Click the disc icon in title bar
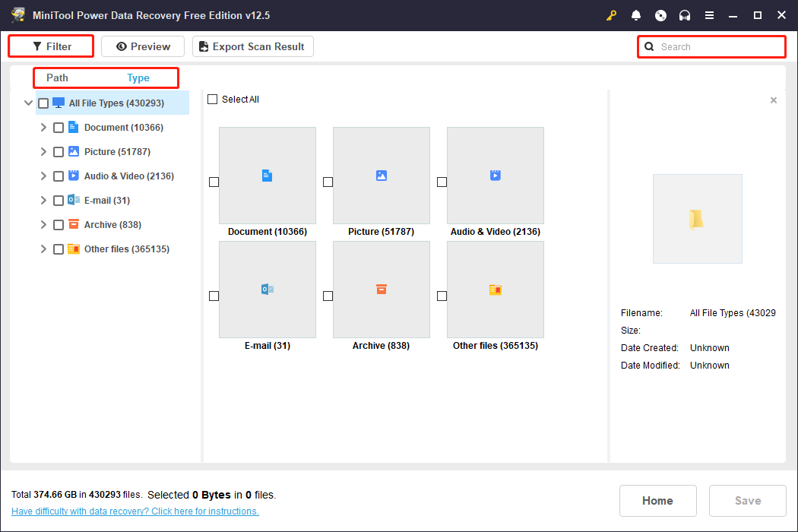The width and height of the screenshot is (798, 532). coord(660,15)
